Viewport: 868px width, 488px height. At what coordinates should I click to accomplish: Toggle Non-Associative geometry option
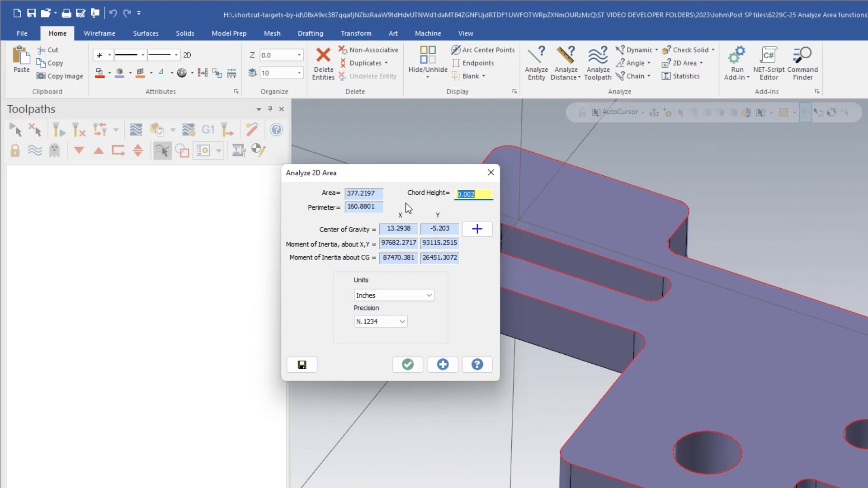click(369, 49)
